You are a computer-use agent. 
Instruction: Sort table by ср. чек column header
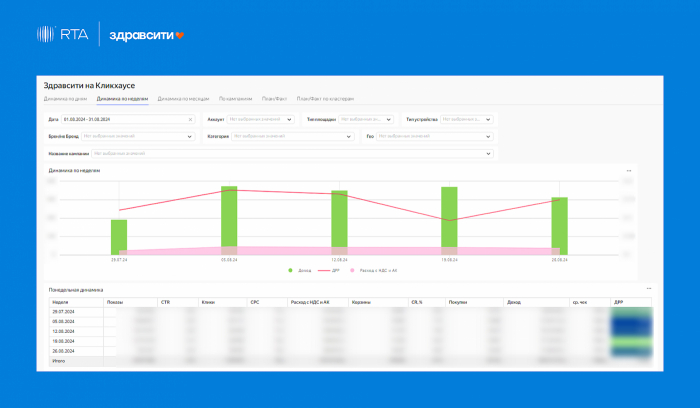[x=590, y=302]
